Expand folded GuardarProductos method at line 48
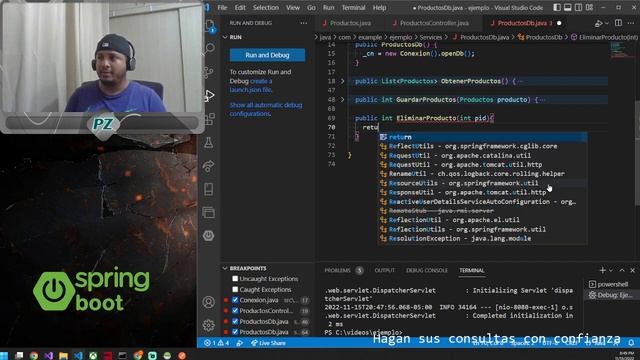640x360 pixels. 342,100
